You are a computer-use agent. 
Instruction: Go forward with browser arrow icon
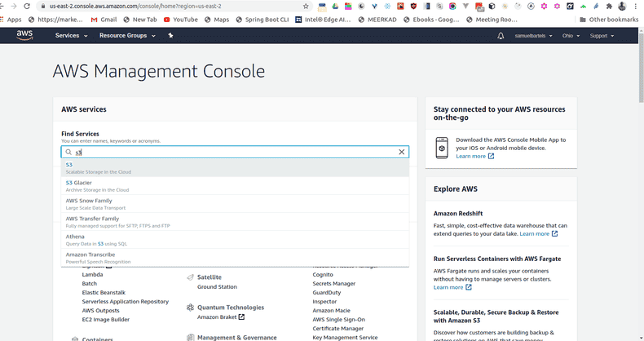click(14, 7)
